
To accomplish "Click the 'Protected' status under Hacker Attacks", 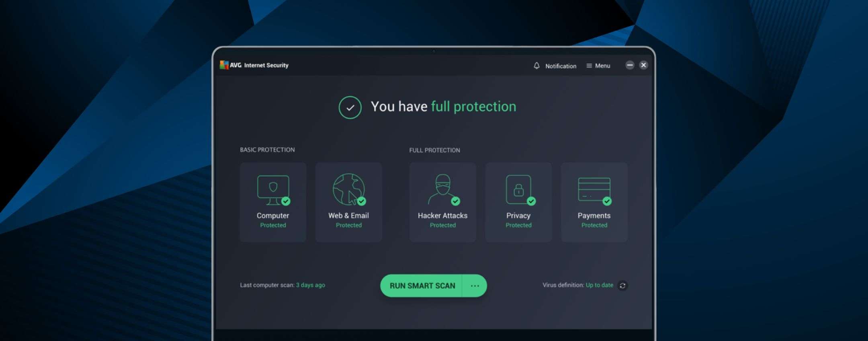I will tap(443, 225).
